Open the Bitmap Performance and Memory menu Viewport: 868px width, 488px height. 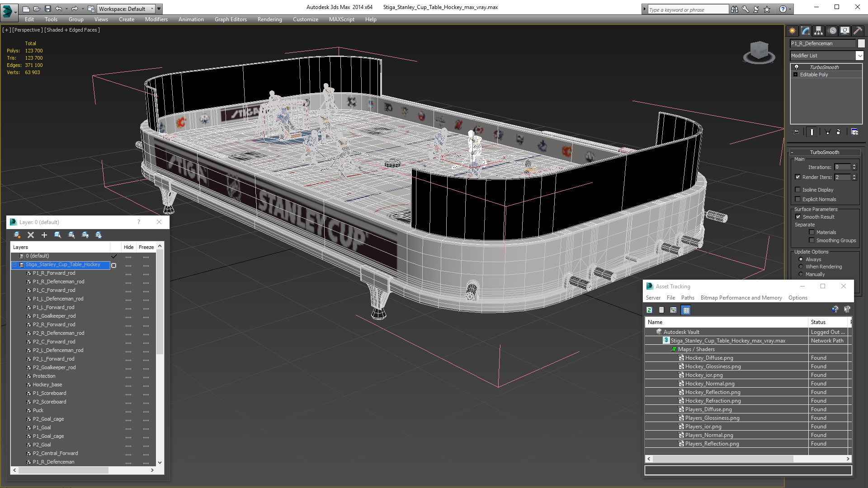pyautogui.click(x=741, y=298)
